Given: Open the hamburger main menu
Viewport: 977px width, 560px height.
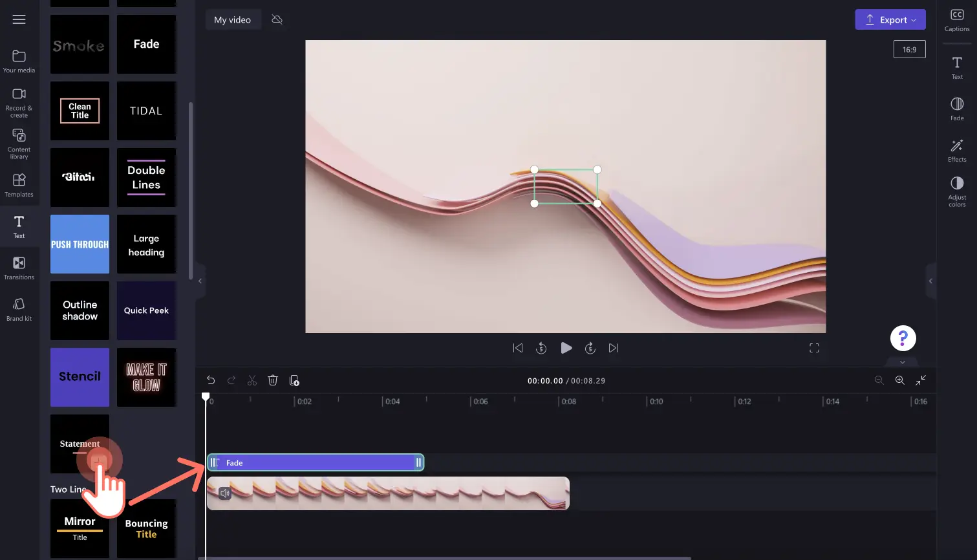Looking at the screenshot, I should click(19, 19).
